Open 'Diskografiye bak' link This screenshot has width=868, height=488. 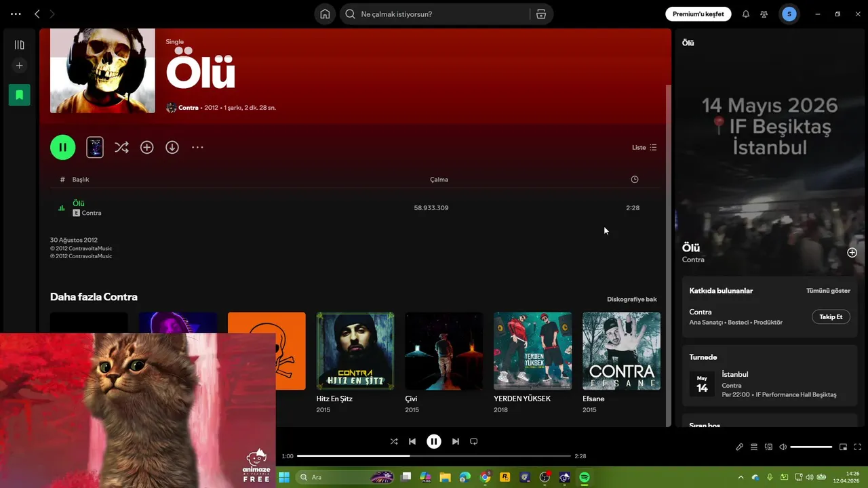tap(632, 299)
